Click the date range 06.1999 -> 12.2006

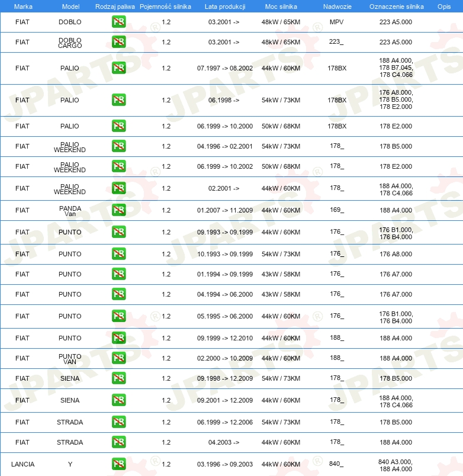[224, 422]
